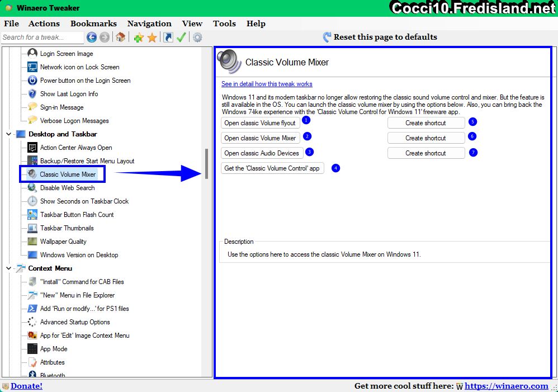Create shortcut for classic Audio Devices
This screenshot has width=558, height=392.
(426, 153)
